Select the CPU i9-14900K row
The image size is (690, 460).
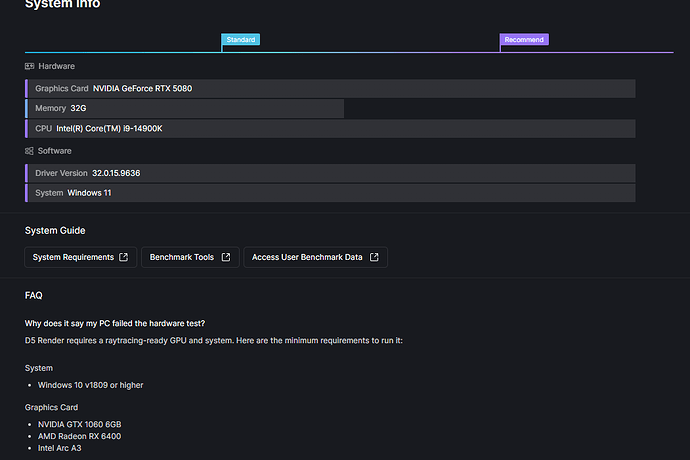tap(330, 129)
